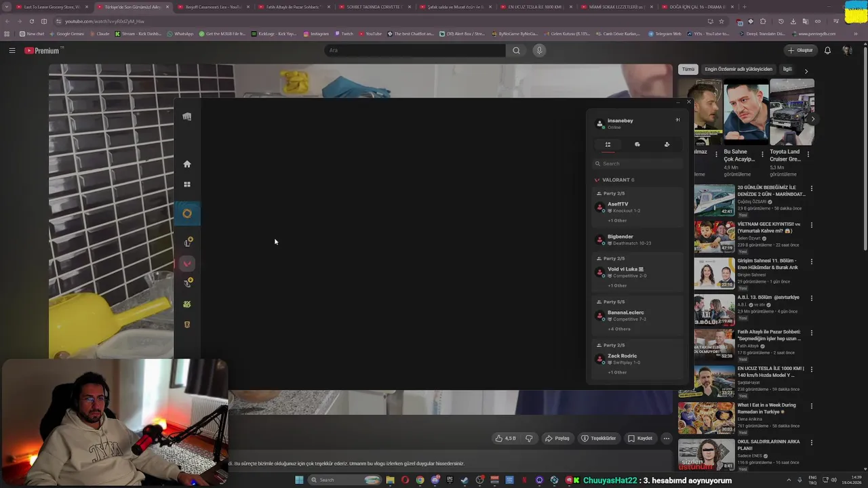Open AseffTV friend entry
Image resolution: width=868 pixels, height=488 pixels.
click(x=637, y=207)
